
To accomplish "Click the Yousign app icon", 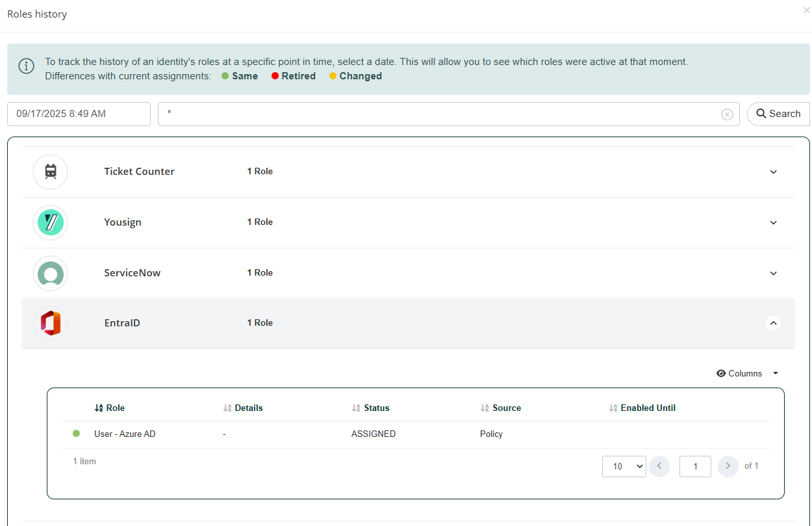I will (x=51, y=222).
